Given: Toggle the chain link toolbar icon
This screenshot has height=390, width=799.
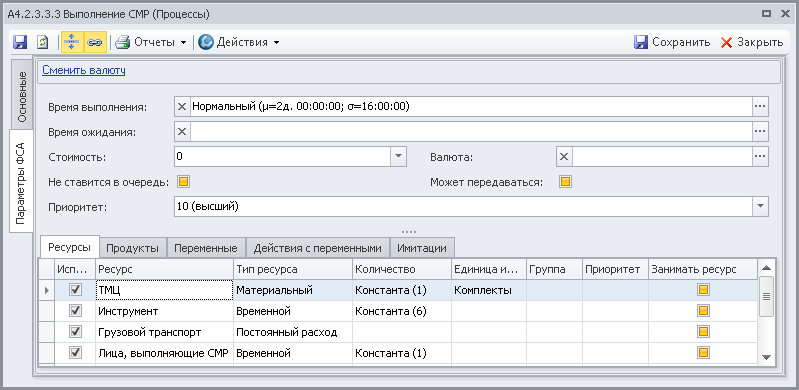Looking at the screenshot, I should pyautogui.click(x=94, y=42).
